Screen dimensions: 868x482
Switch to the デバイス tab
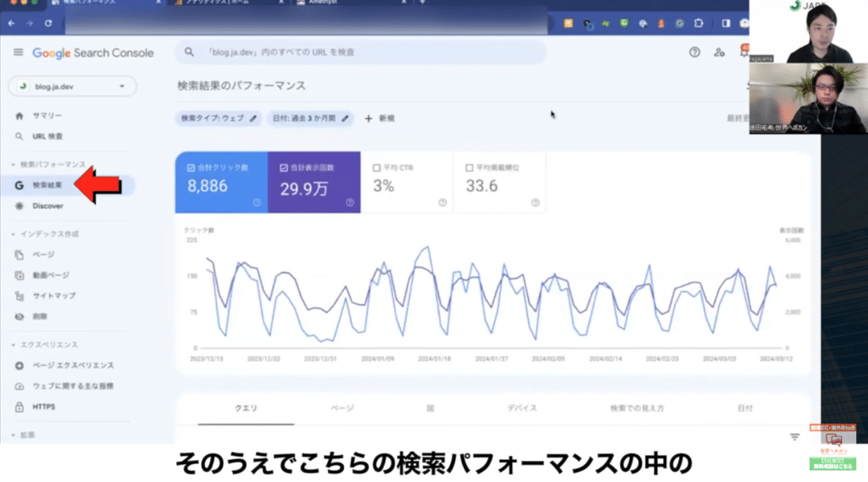[522, 408]
